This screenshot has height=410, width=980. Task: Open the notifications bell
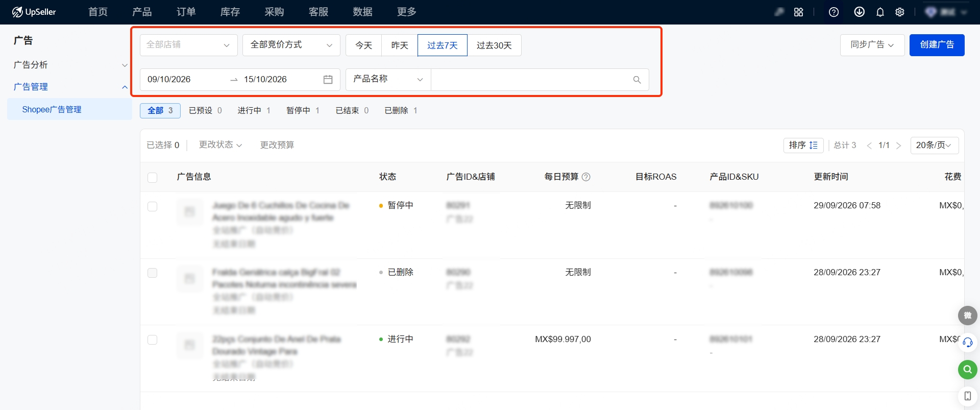point(880,12)
